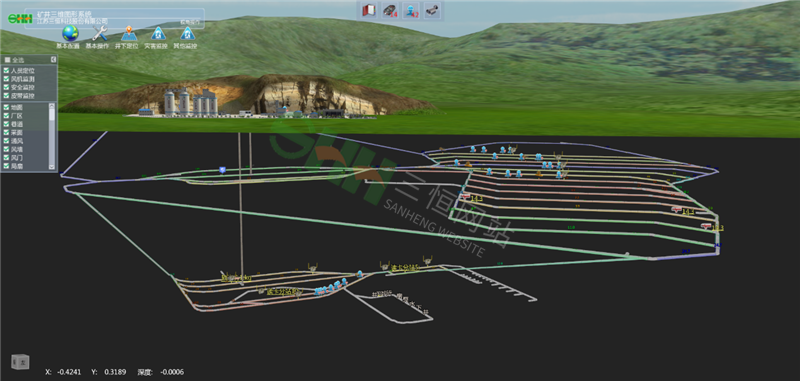Image resolution: width=800 pixels, height=381 pixels.
Task: Toggle the 风机监测 checkbox
Action: click(x=6, y=79)
